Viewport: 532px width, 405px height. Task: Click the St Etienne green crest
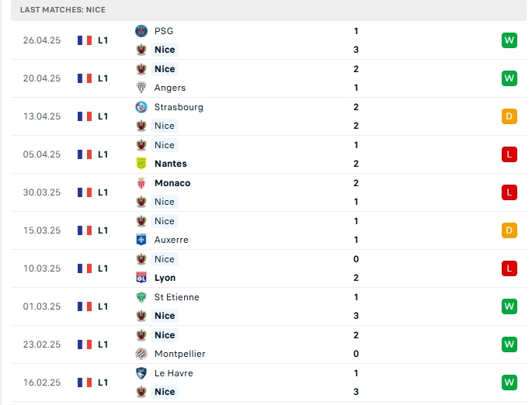click(x=141, y=297)
